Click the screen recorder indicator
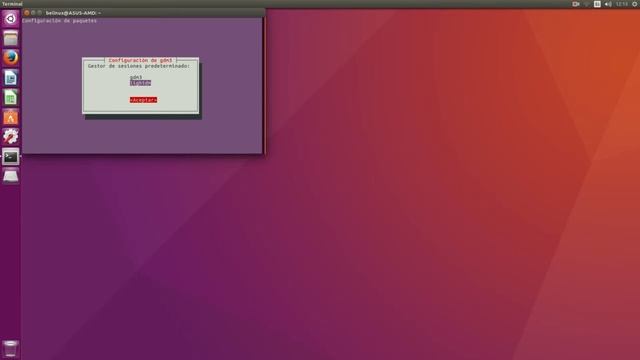Screen dimensions: 640x360 pos(576,4)
